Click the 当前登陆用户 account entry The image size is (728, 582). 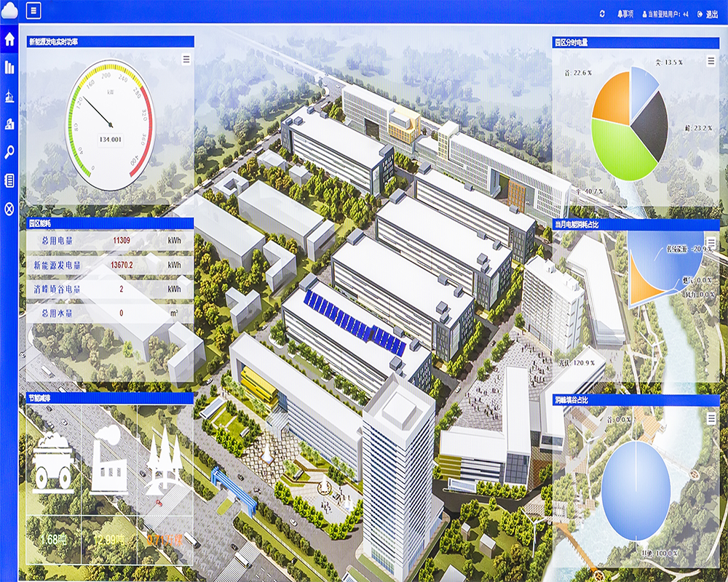[665, 15]
